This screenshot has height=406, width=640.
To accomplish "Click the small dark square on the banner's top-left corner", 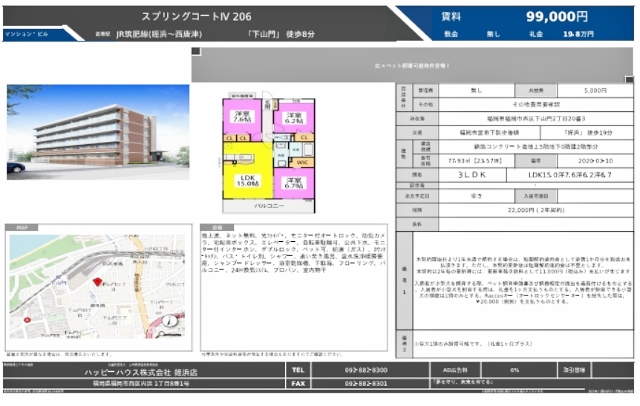I will [196, 51].
